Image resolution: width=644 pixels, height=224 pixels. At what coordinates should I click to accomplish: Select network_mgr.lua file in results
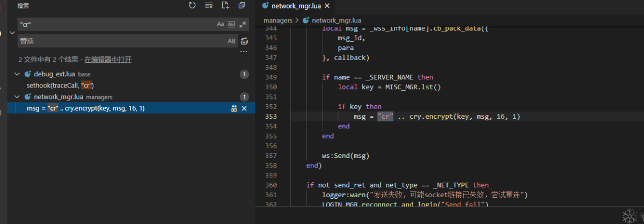point(58,97)
